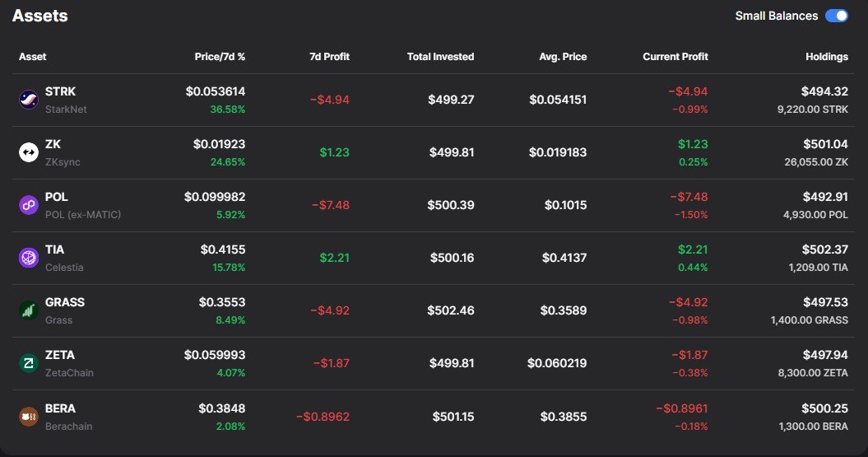
Task: Sort by the Holdings column header
Action: click(x=827, y=57)
